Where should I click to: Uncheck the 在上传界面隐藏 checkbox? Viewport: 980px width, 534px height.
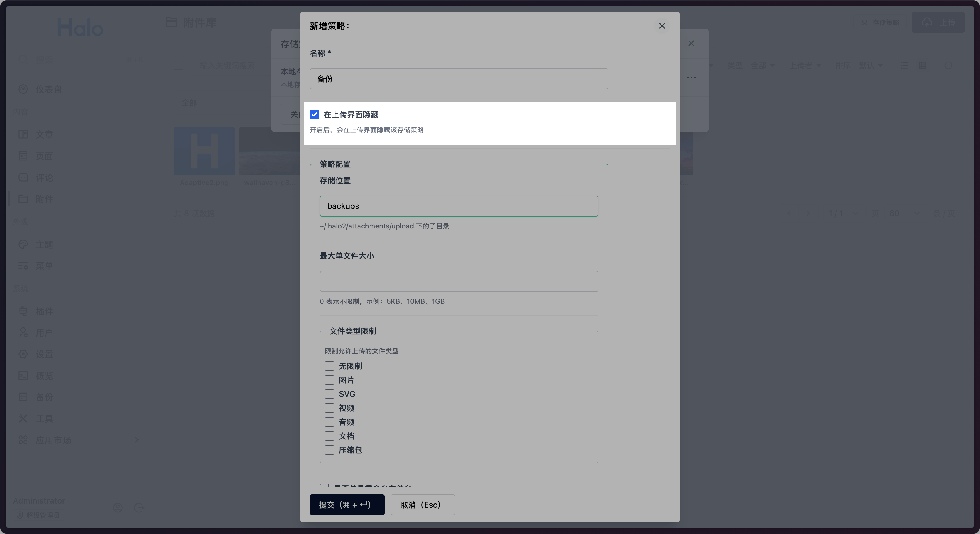coord(314,115)
